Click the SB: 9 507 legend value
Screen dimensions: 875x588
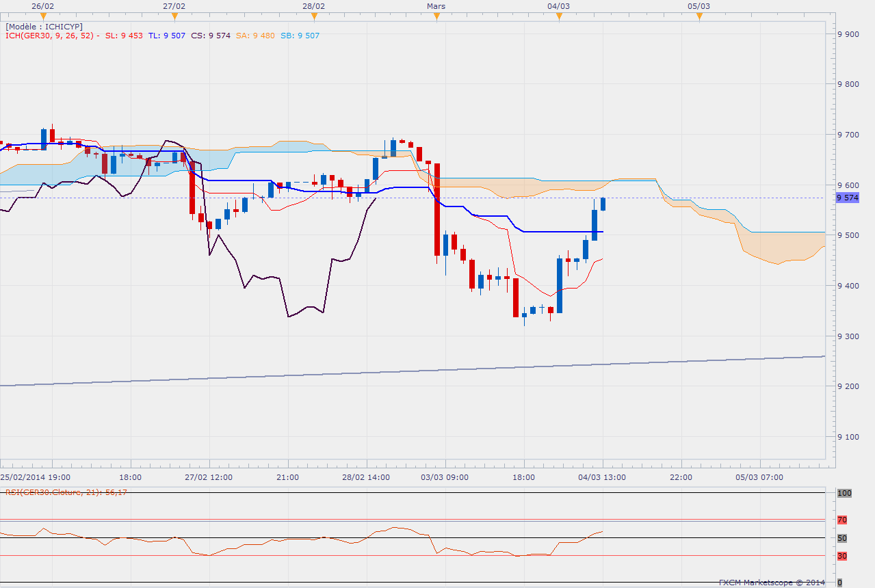298,36
